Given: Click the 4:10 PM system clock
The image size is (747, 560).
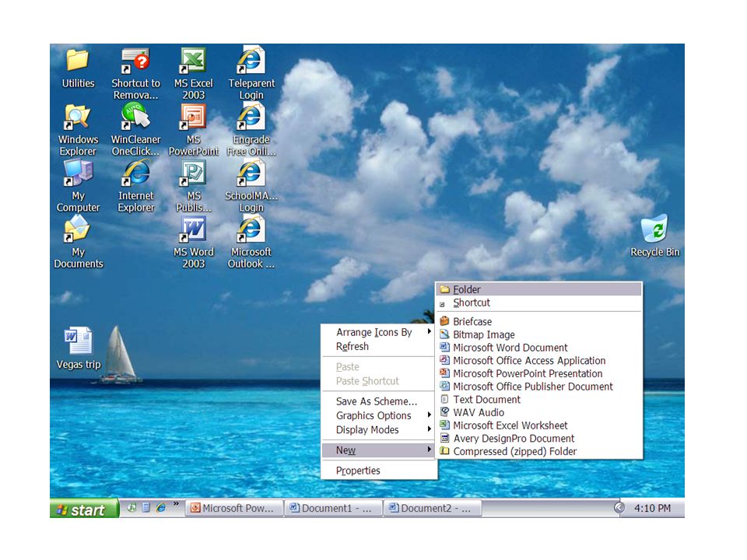Looking at the screenshot, I should pyautogui.click(x=652, y=508).
